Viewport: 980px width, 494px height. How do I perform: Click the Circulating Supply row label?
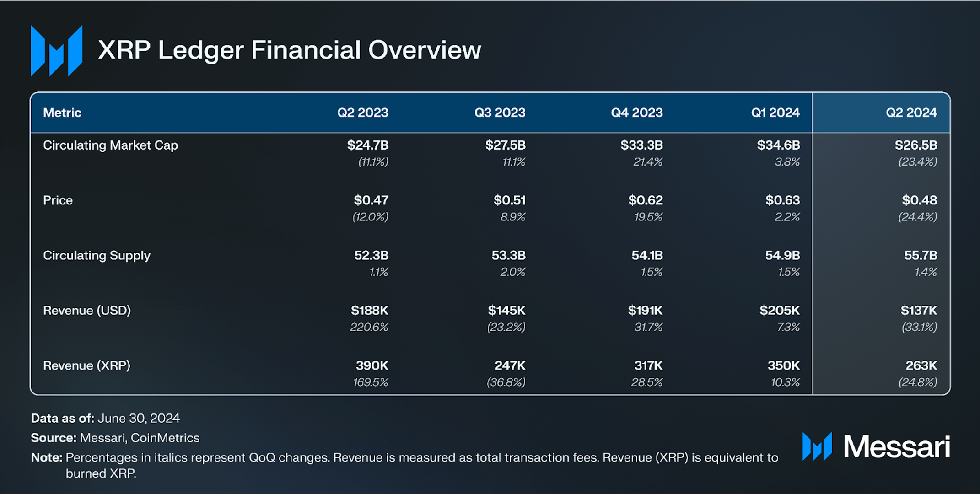pyautogui.click(x=97, y=255)
